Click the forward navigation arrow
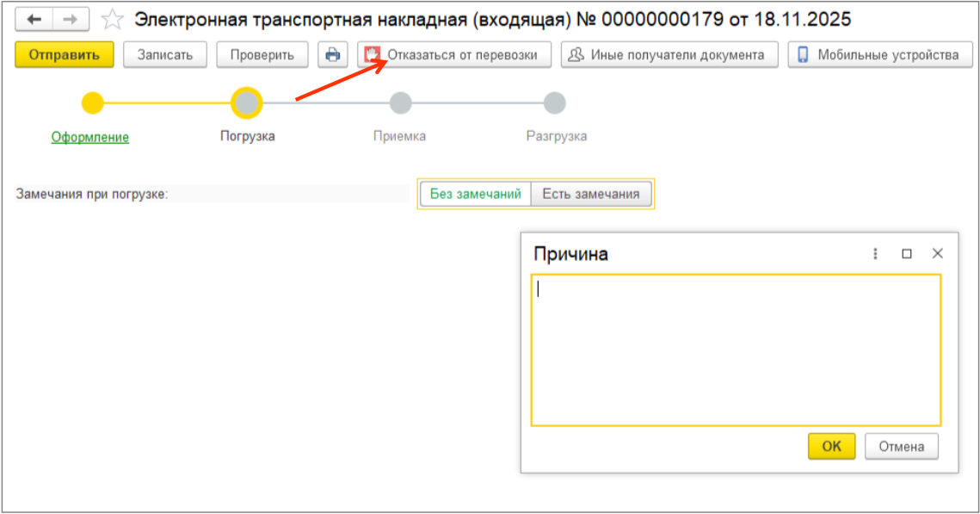The height and width of the screenshot is (514, 980). pyautogui.click(x=71, y=19)
